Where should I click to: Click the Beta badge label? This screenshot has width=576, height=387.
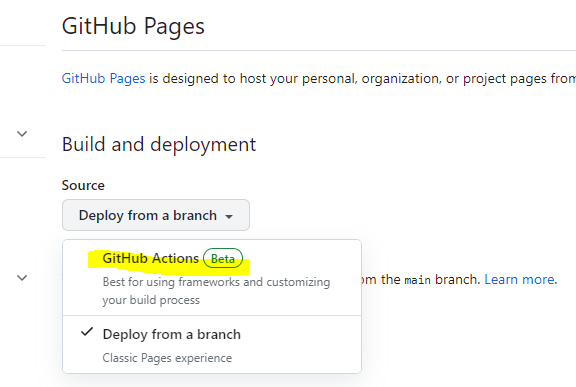pos(223,258)
